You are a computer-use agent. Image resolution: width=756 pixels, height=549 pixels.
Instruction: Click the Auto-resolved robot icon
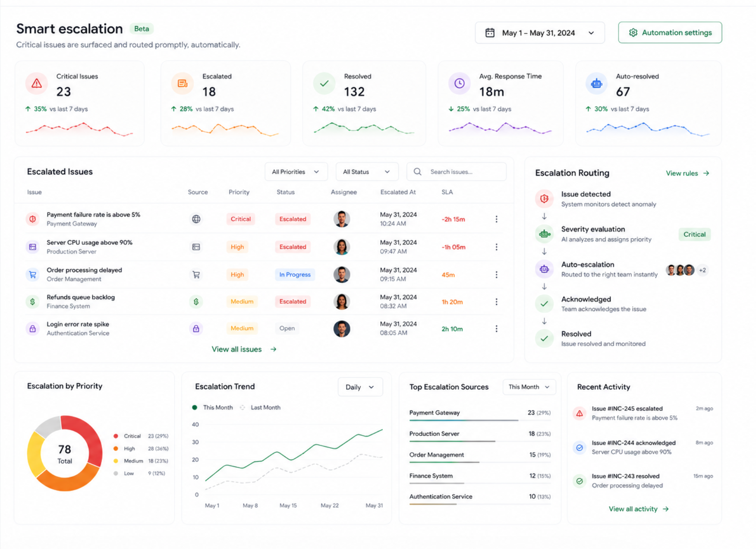[x=596, y=83]
